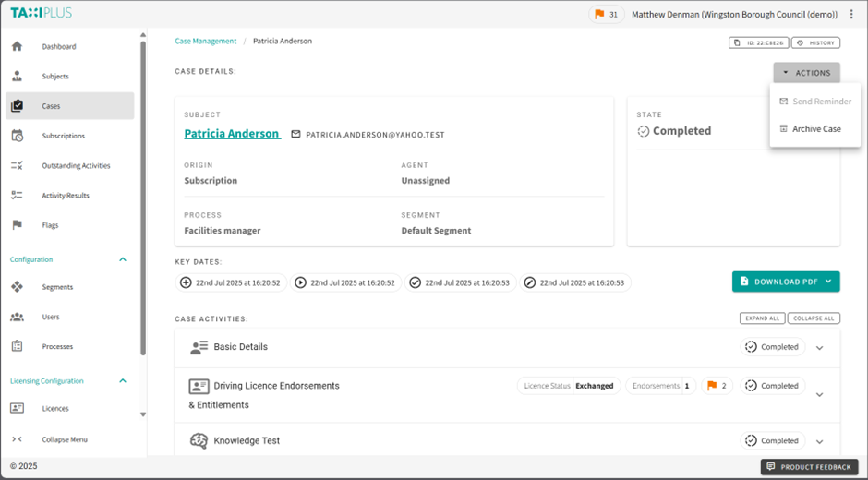Collapse the Configuration sidebar section
Screen dimensions: 868x480
point(123,259)
